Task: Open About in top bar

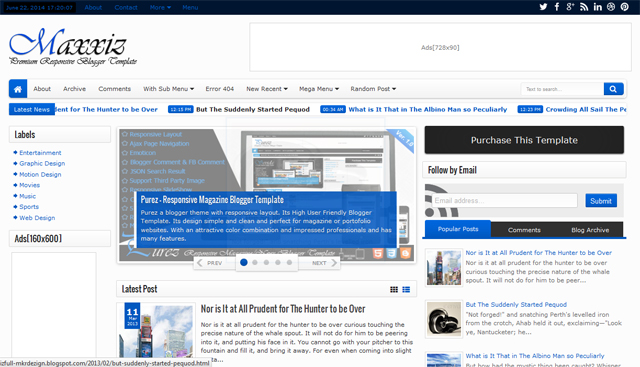Action: pos(93,7)
